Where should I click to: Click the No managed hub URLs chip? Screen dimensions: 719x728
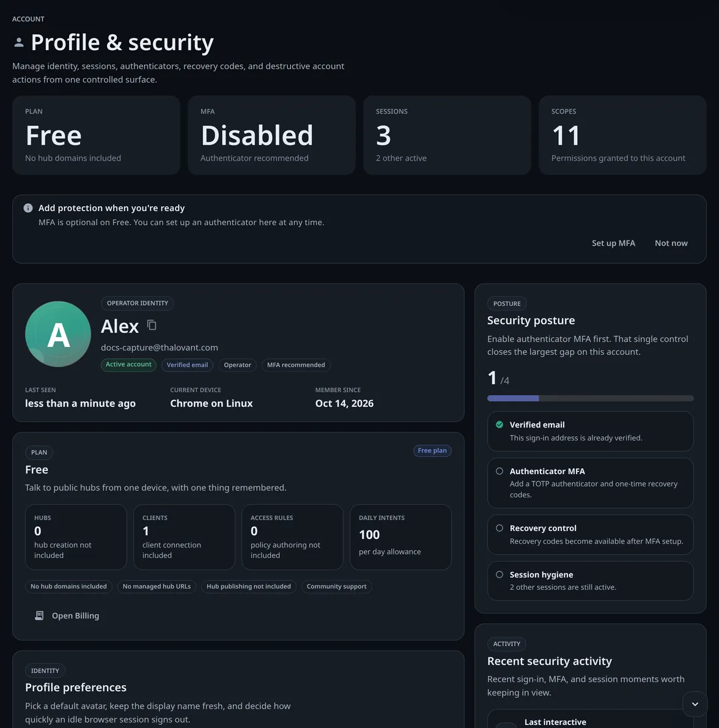[157, 587]
